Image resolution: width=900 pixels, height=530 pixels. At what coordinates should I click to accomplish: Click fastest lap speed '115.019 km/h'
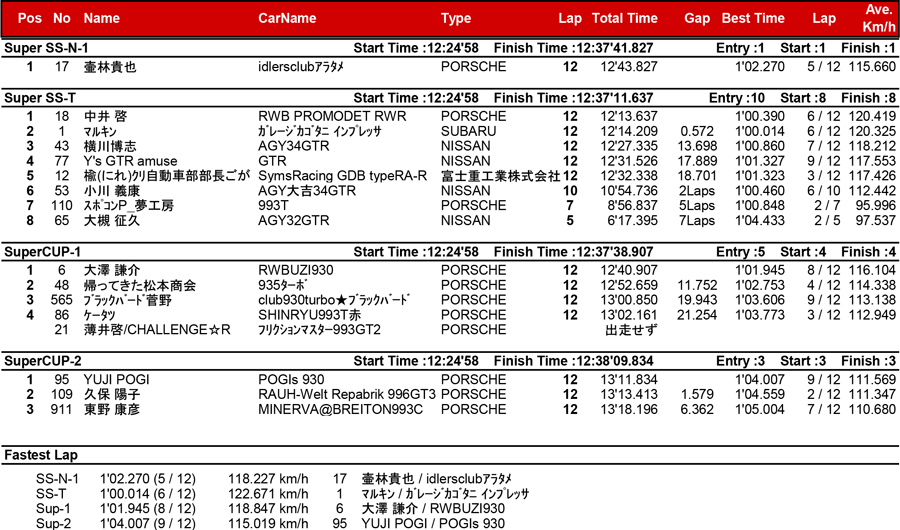click(x=268, y=524)
